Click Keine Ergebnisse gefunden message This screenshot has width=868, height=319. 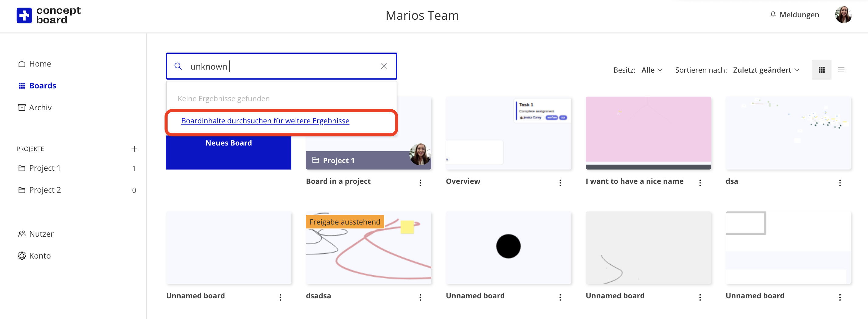pyautogui.click(x=224, y=99)
